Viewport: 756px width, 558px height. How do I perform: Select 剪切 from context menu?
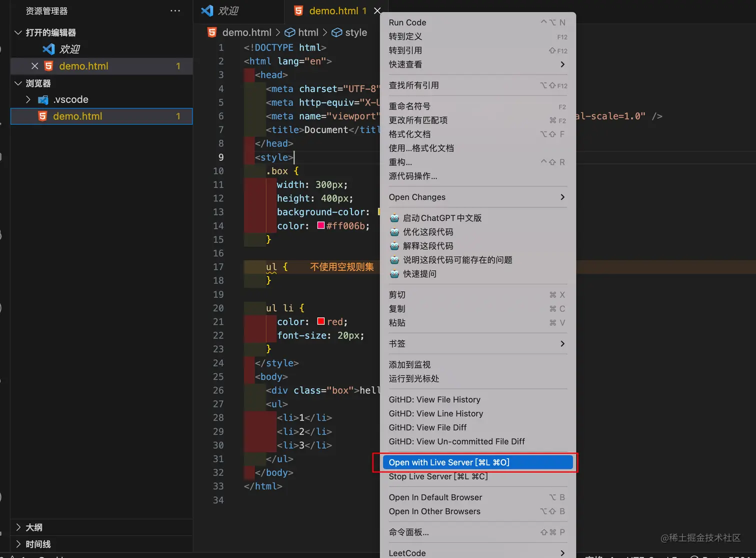pyautogui.click(x=477, y=295)
